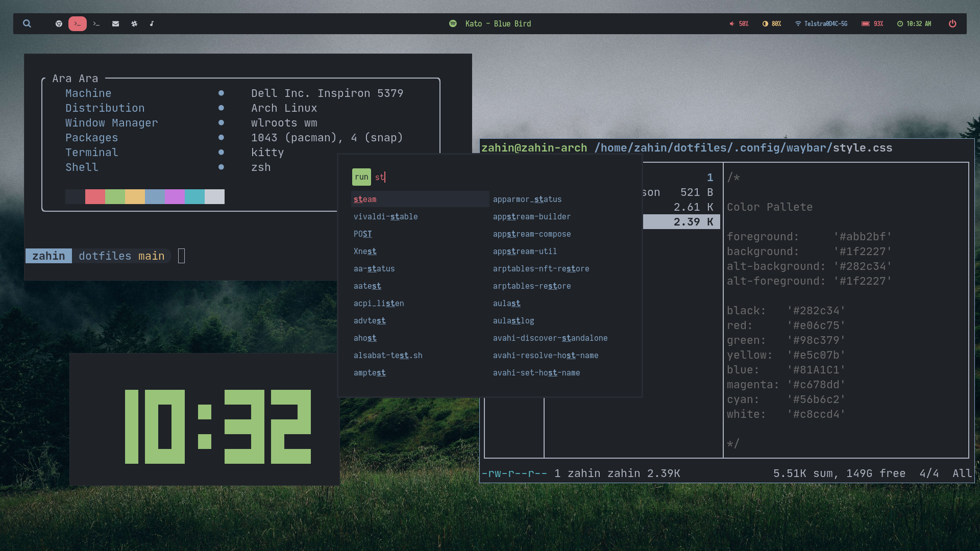Toggle the 50% volume indicator

739,23
